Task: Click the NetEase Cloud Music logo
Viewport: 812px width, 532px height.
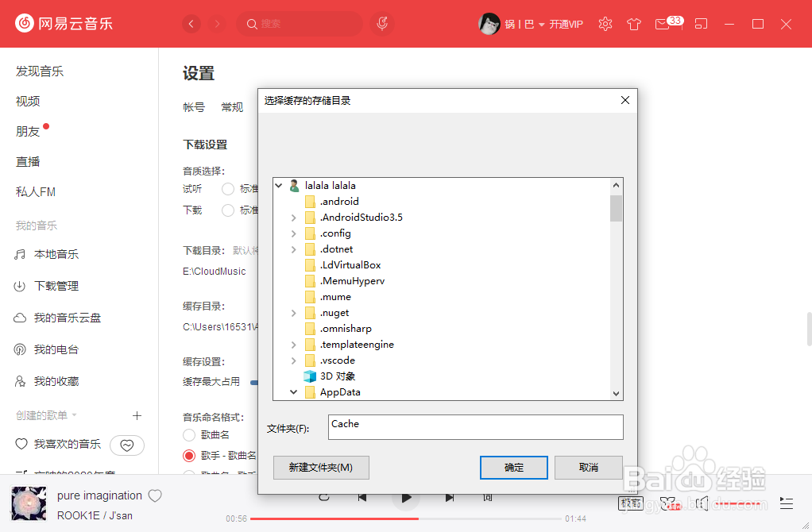Action: pos(64,23)
